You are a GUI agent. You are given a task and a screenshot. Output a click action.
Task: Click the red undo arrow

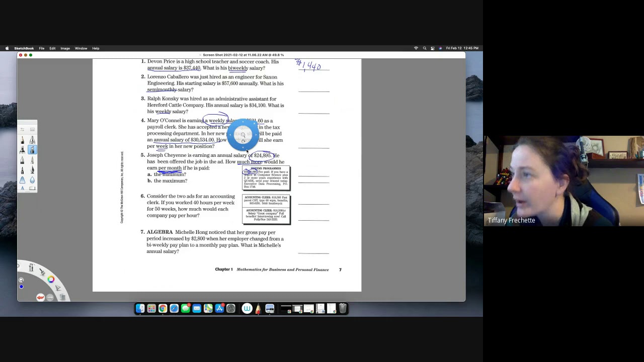[41, 298]
